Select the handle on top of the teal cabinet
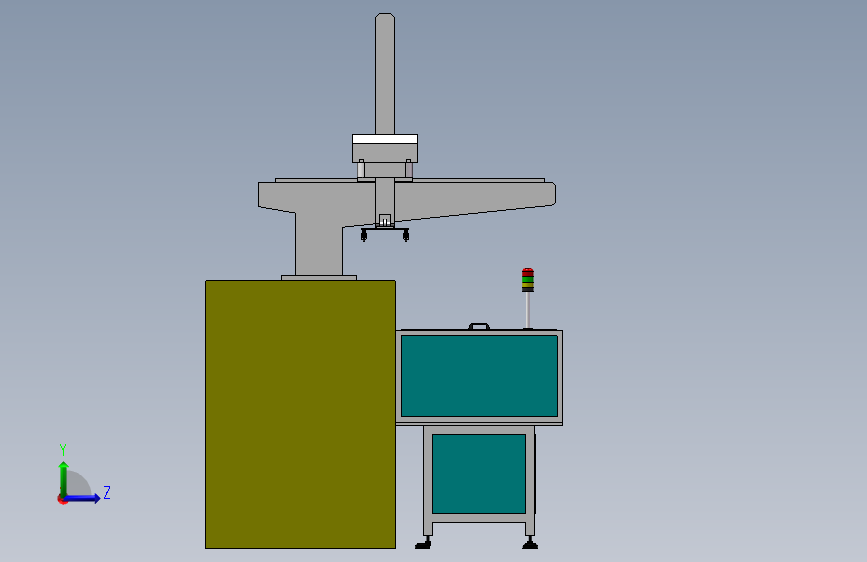867x562 pixels. [x=479, y=326]
